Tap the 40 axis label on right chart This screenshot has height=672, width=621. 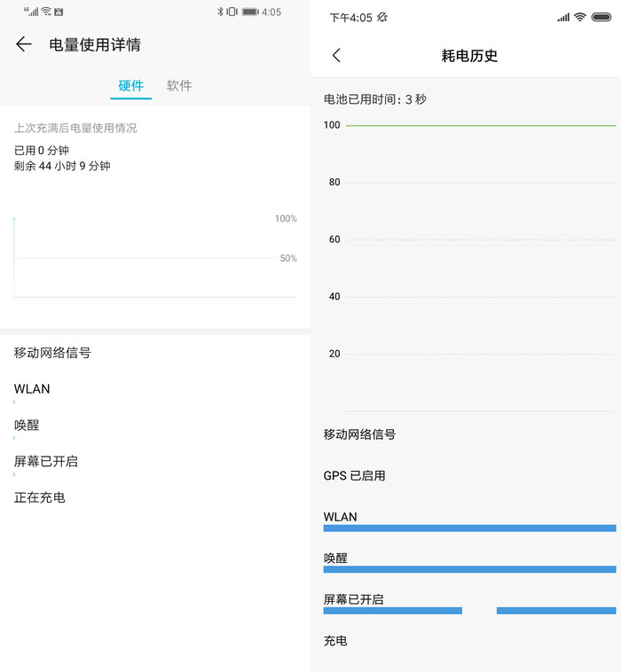[334, 296]
